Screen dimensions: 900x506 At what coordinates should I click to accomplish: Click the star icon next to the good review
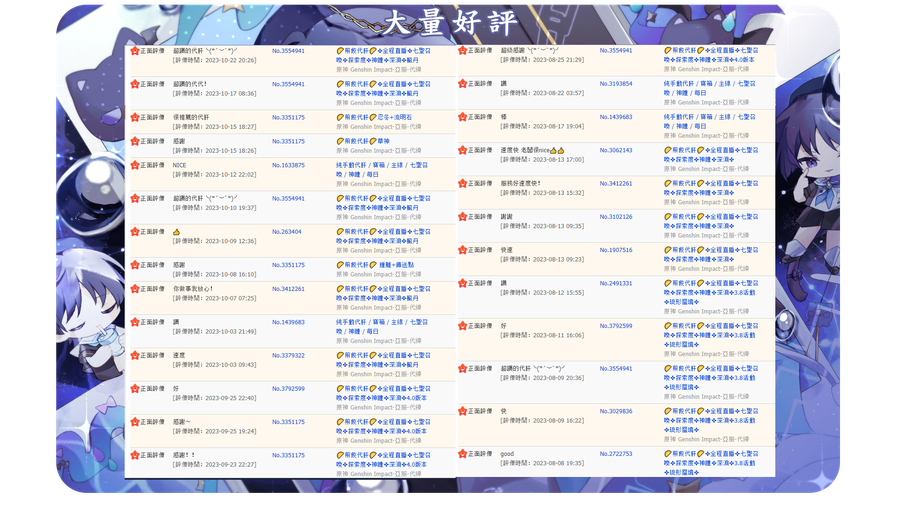coord(463,454)
